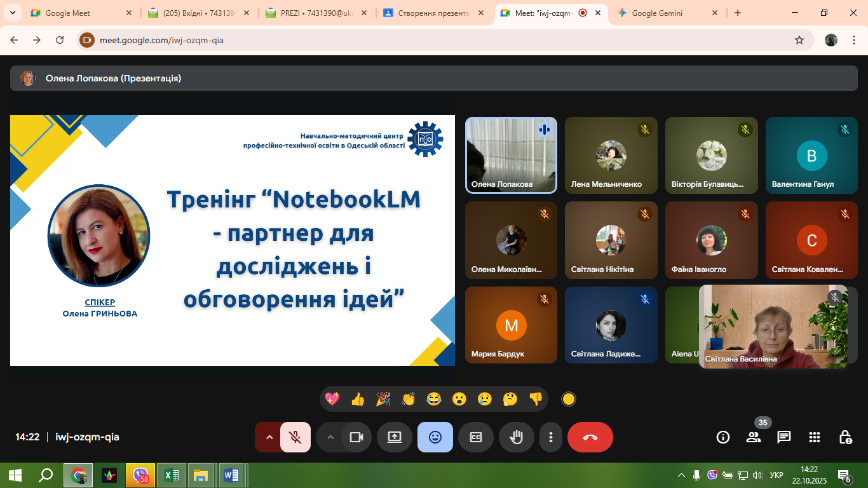Turn on closed captions

(476, 437)
